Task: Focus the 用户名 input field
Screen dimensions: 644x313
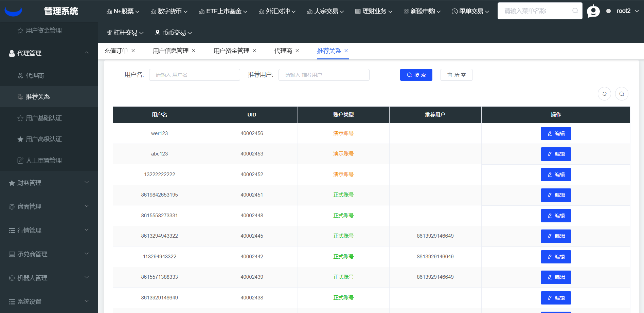Action: (x=195, y=75)
